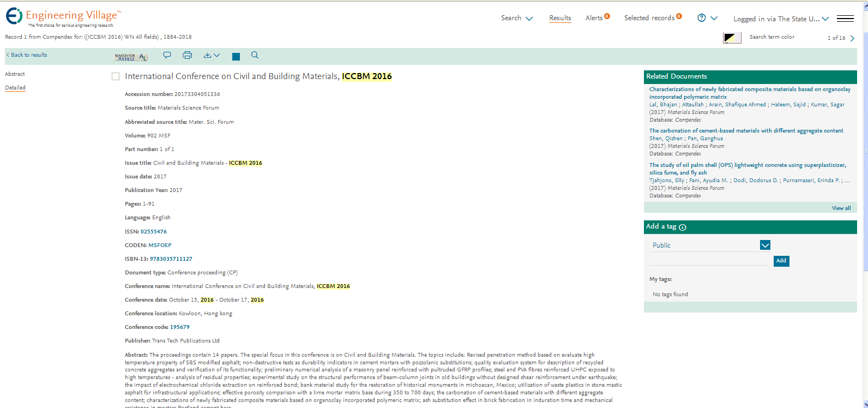This screenshot has height=408, width=868.
Task: Click the search term color swatch
Action: coord(732,38)
